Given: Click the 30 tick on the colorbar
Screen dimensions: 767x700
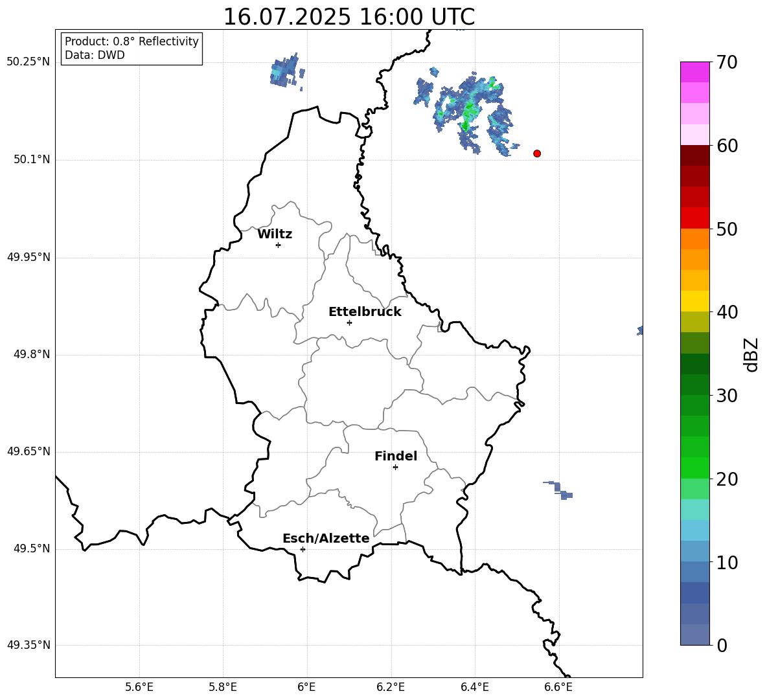Looking at the screenshot, I should tap(727, 396).
